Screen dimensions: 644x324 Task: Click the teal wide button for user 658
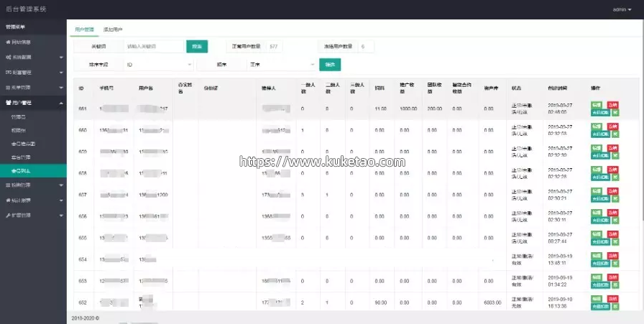click(600, 177)
